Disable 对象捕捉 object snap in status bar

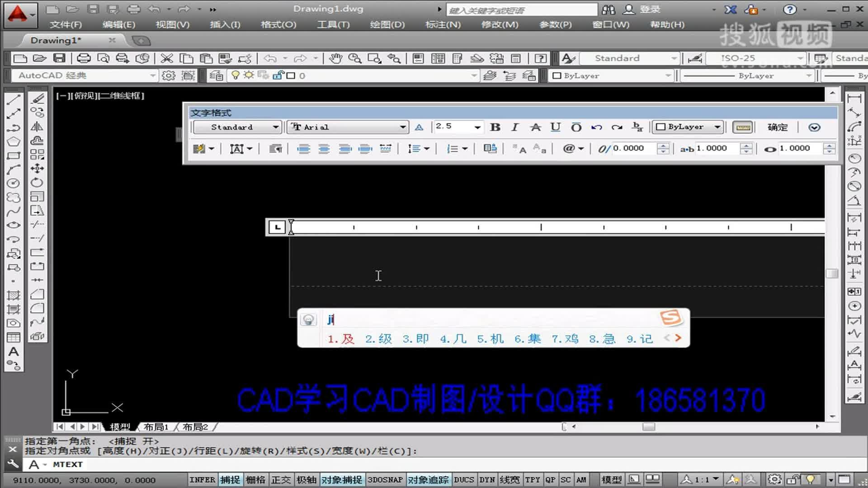point(341,479)
